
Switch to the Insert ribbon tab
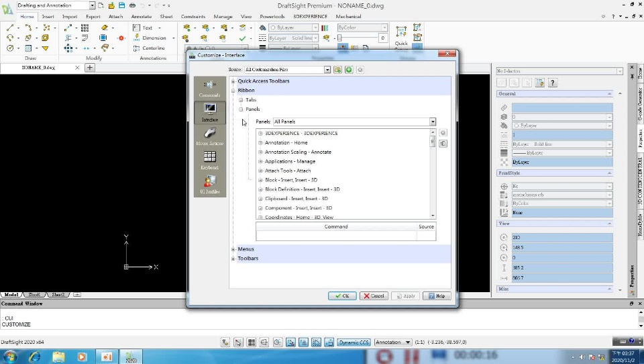point(48,16)
